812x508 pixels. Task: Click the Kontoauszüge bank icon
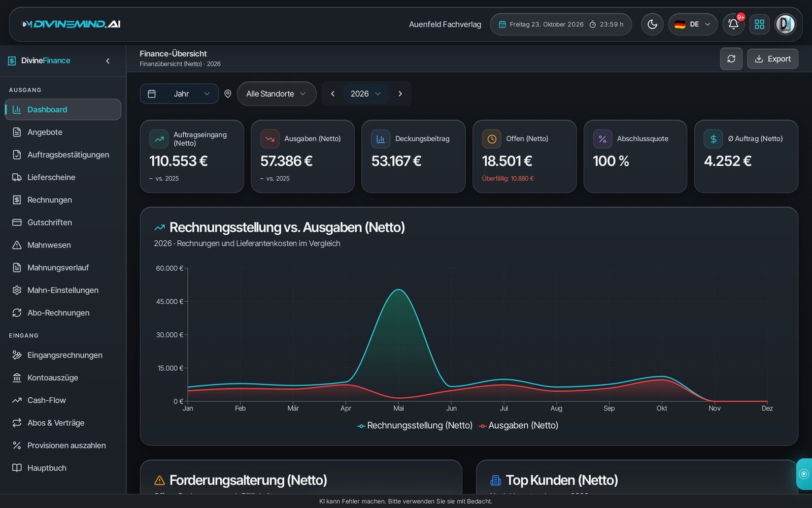coord(17,378)
